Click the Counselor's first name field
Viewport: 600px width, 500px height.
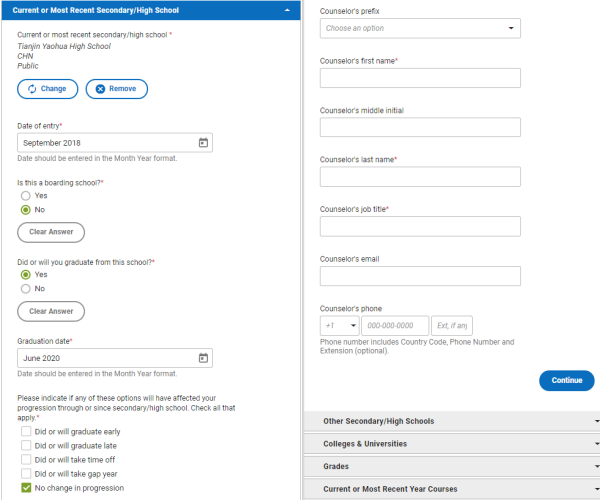pos(420,78)
